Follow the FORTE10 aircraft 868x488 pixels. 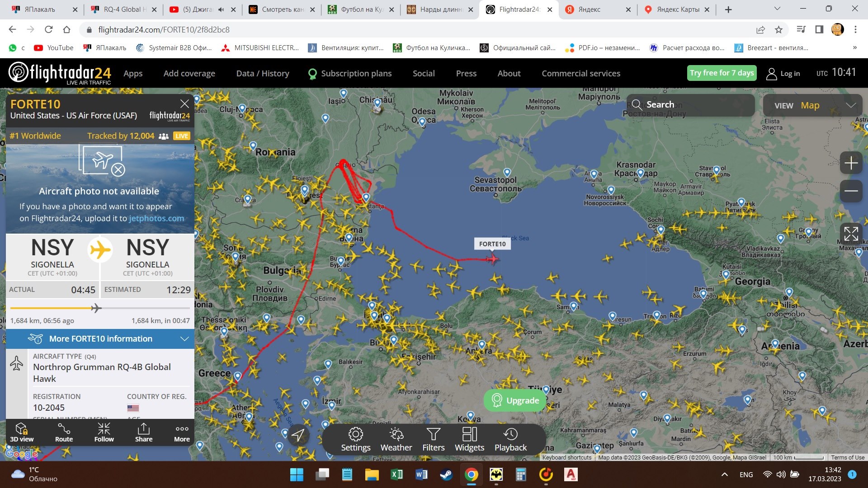pos(104,432)
